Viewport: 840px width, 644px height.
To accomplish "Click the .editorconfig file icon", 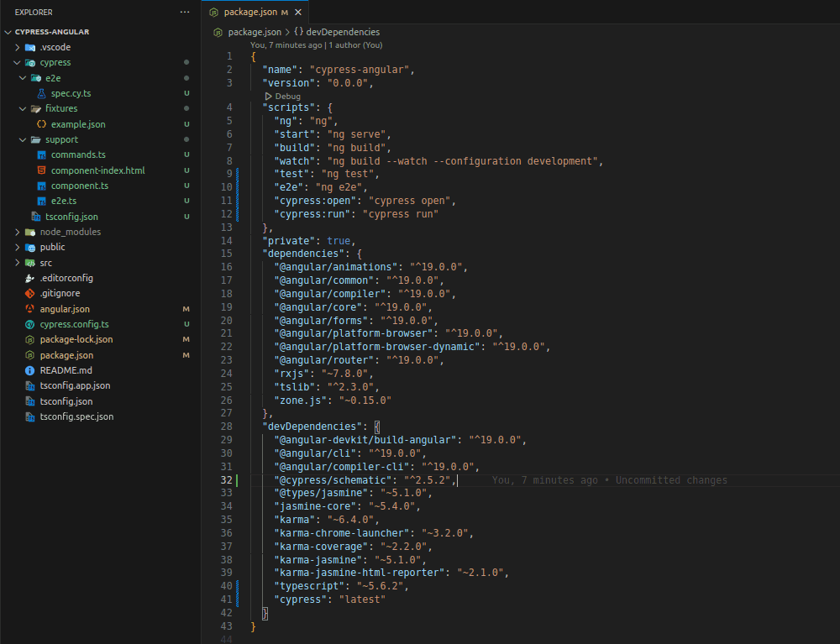I will click(30, 279).
